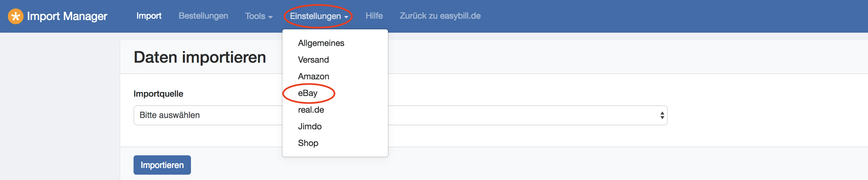Image resolution: width=868 pixels, height=180 pixels.
Task: Expand the Tools dropdown menu
Action: pyautogui.click(x=258, y=16)
